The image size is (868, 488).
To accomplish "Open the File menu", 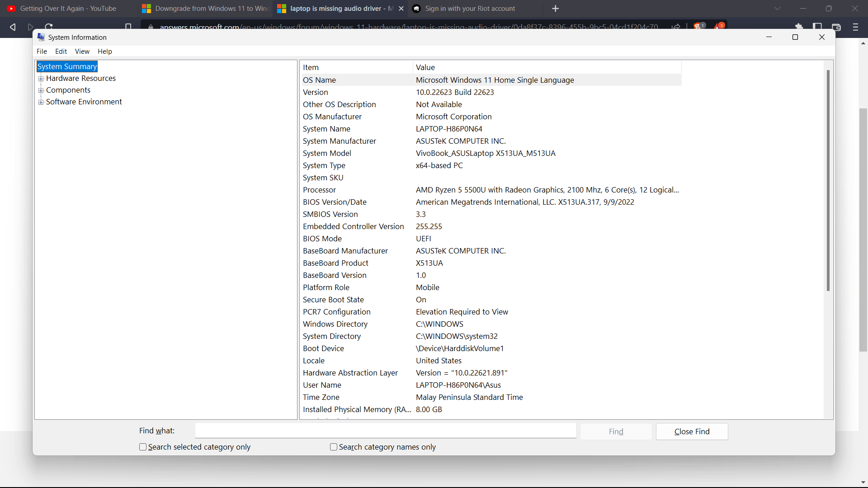I will point(42,52).
